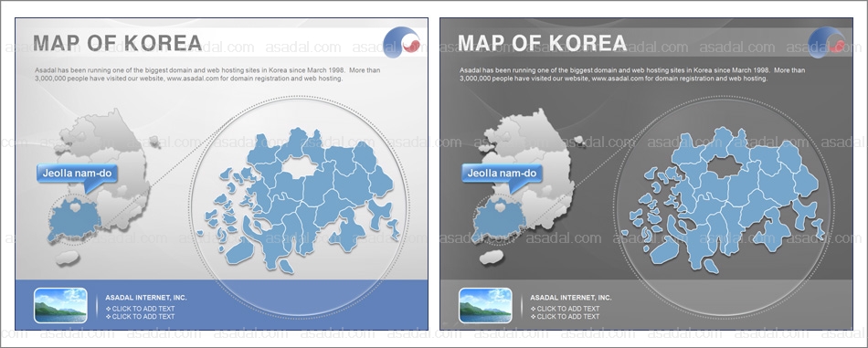
Task: Select the taegeuk logo on the dark slide
Action: click(827, 42)
